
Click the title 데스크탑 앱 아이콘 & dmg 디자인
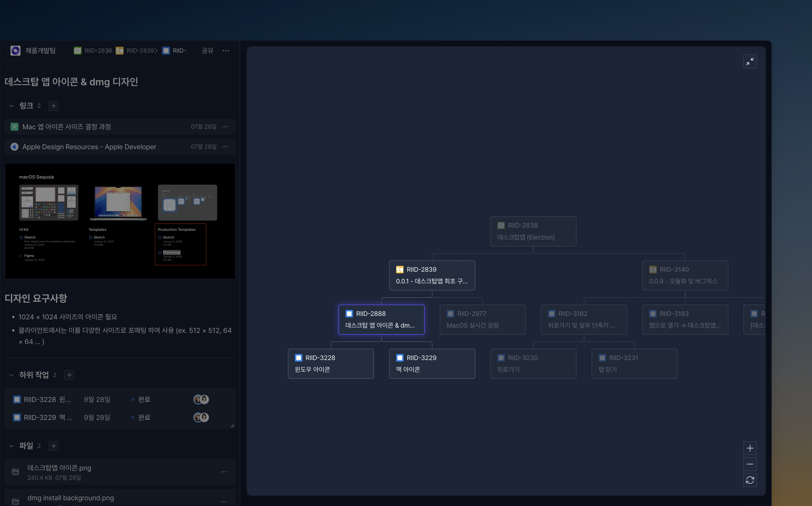tap(71, 82)
